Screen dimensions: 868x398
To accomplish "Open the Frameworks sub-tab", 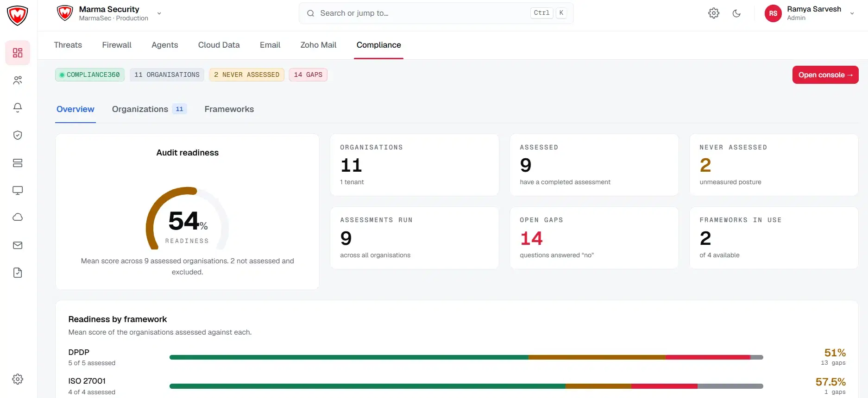I will click(x=229, y=109).
